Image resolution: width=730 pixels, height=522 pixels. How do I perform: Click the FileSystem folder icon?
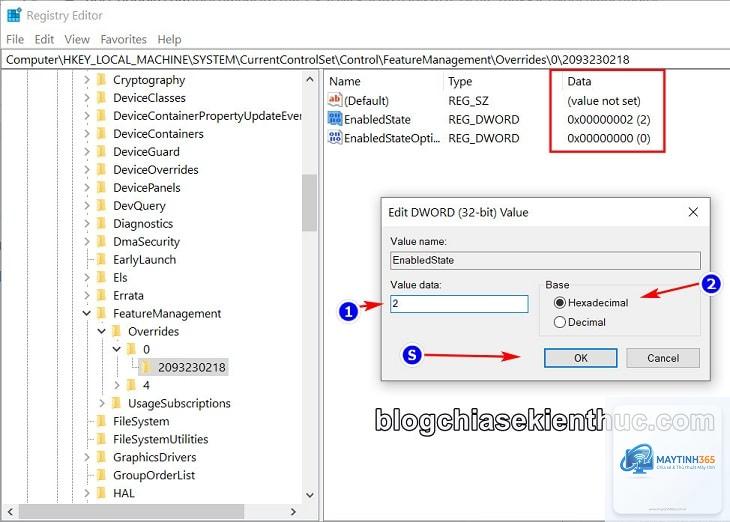click(x=102, y=421)
